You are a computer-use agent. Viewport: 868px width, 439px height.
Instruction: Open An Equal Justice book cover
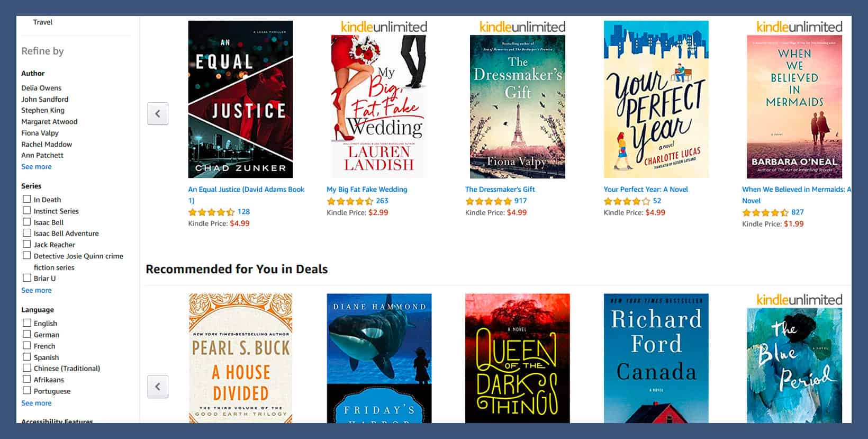coord(240,99)
